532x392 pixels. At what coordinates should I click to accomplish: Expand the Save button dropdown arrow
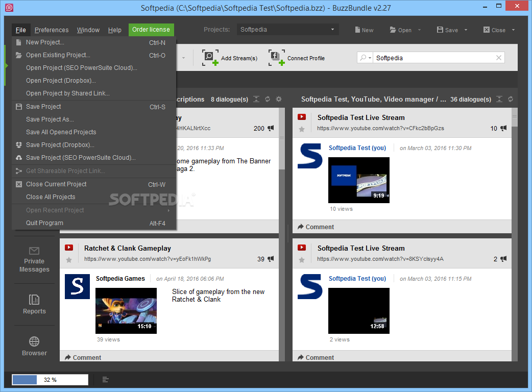click(466, 30)
